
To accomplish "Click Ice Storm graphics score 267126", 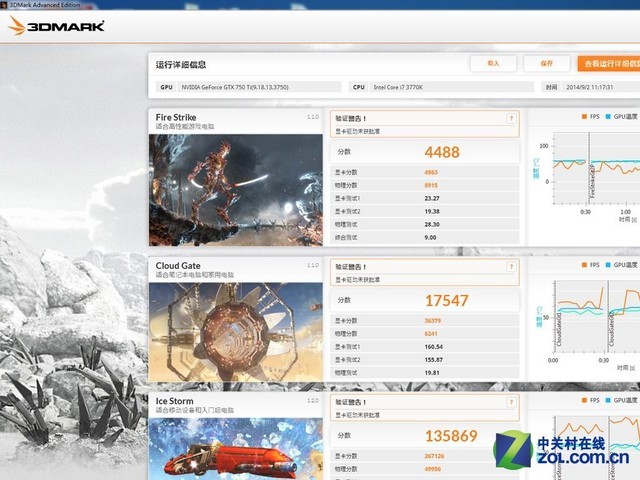I will [x=434, y=456].
